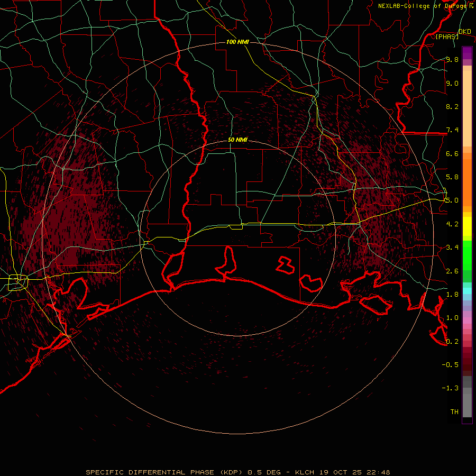Click the -1.3 value on the color scale
This screenshot has height=476, width=476.
coord(450,388)
